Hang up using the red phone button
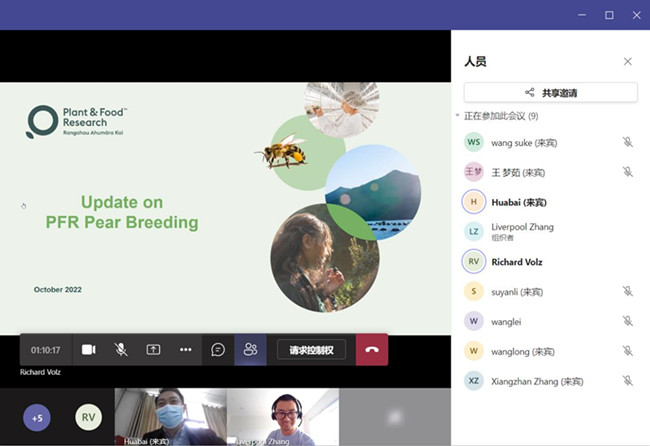Image resolution: width=650 pixels, height=446 pixels. pyautogui.click(x=372, y=350)
